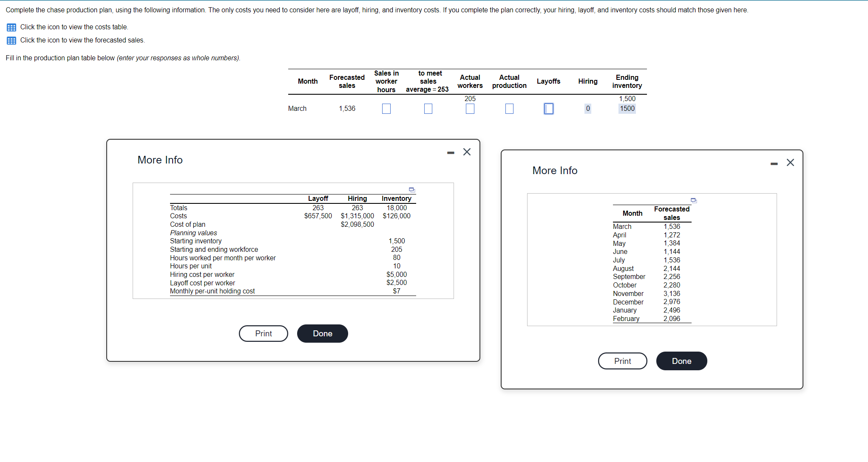Select March actual workers input box

[470, 109]
